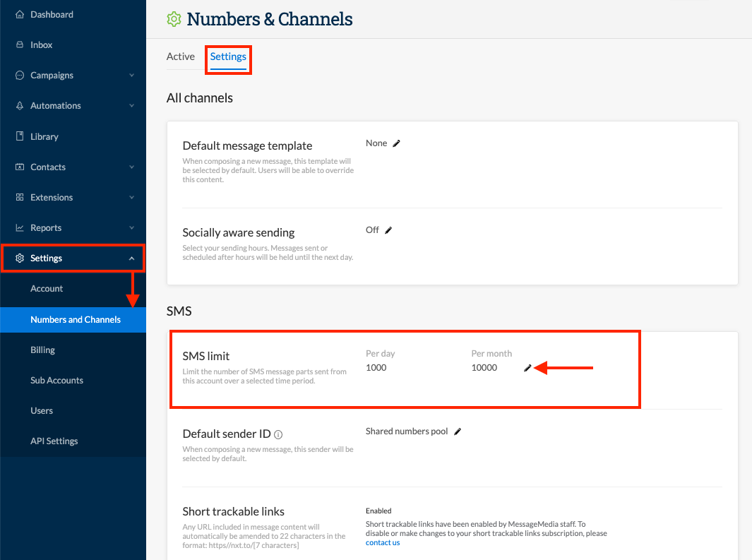Follow the contact us link
This screenshot has height=560, width=752.
click(x=383, y=543)
